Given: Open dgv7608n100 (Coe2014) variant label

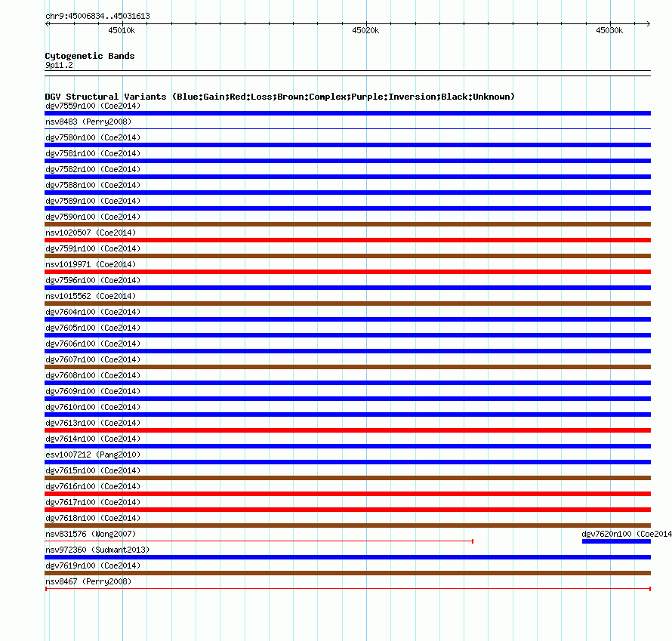Looking at the screenshot, I should (93, 375).
